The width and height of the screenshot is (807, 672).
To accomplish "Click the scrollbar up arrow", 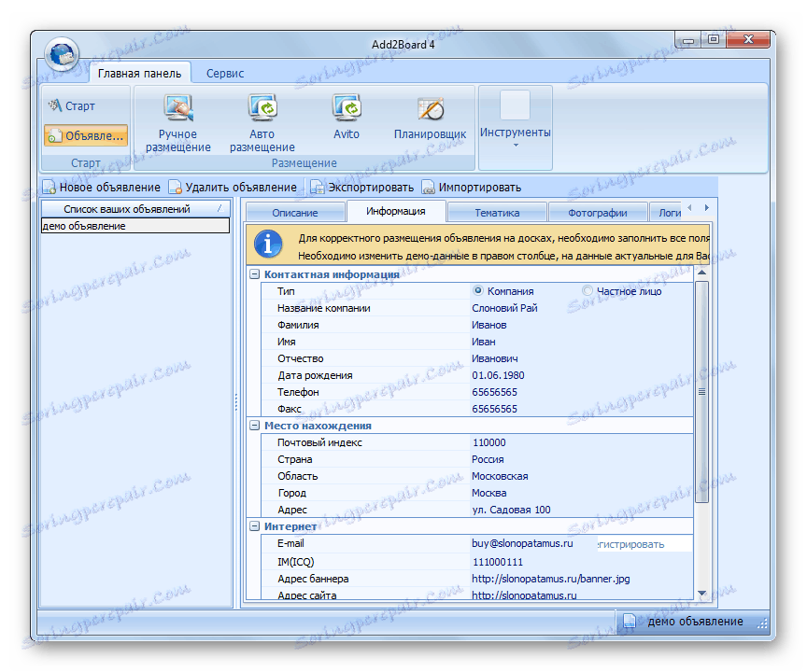I will [701, 273].
